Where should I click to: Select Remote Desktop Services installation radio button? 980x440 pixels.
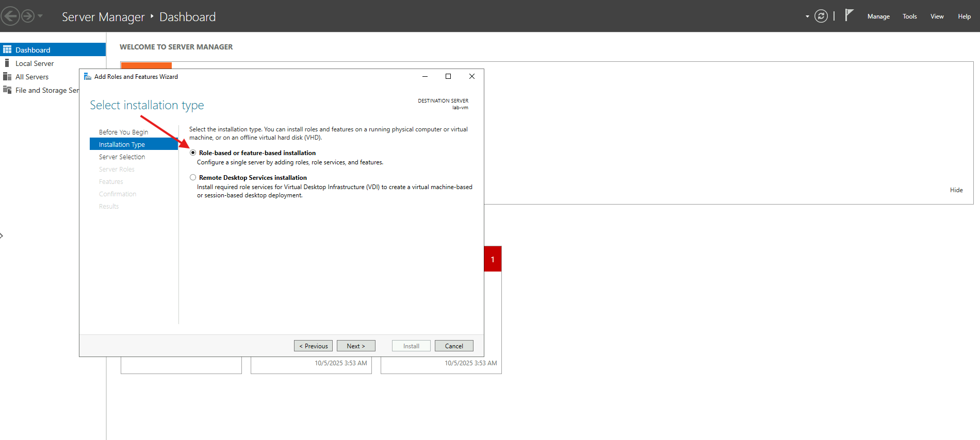(x=193, y=177)
